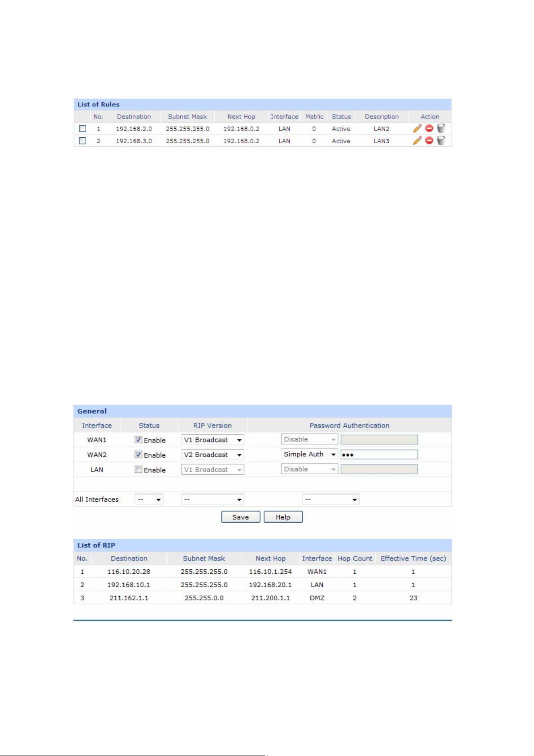Viewport: 534px width, 756px height.
Task: Open the WAN2 Simple Auth dropdown
Action: point(309,454)
